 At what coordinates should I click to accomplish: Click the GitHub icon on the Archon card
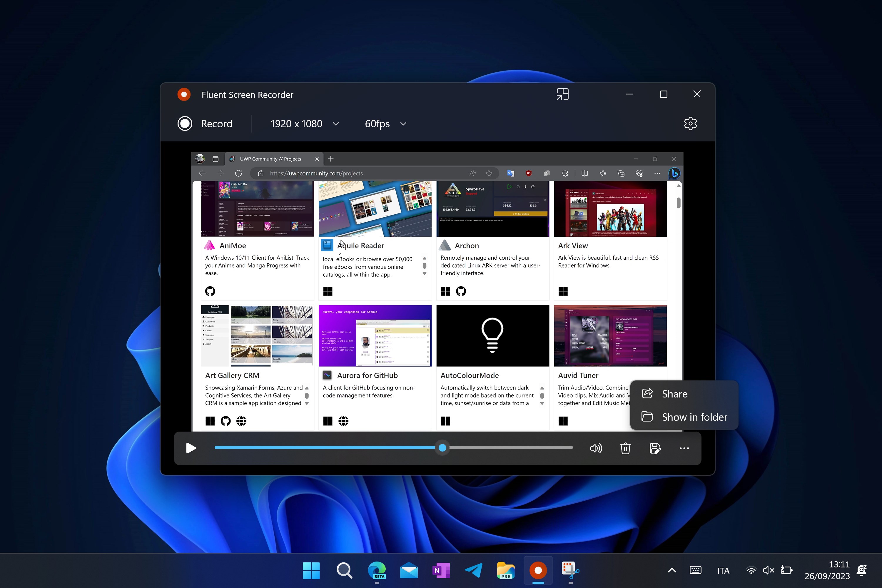pyautogui.click(x=461, y=291)
